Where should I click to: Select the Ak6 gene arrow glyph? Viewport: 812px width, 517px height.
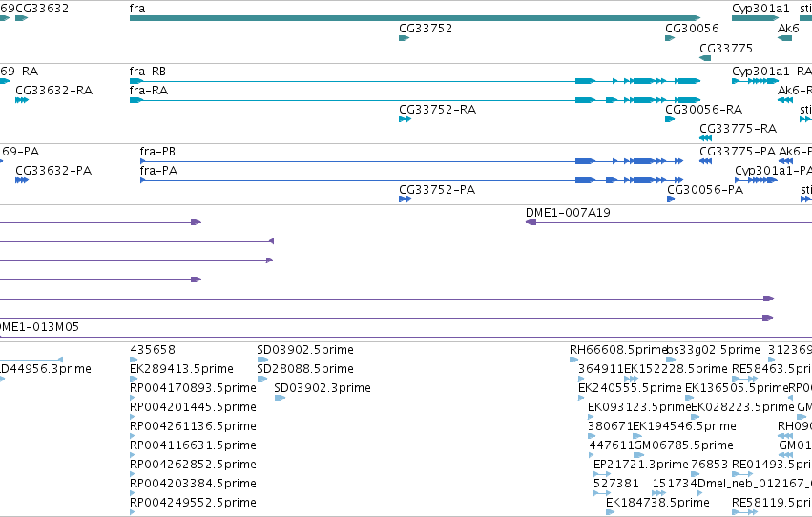(784, 38)
